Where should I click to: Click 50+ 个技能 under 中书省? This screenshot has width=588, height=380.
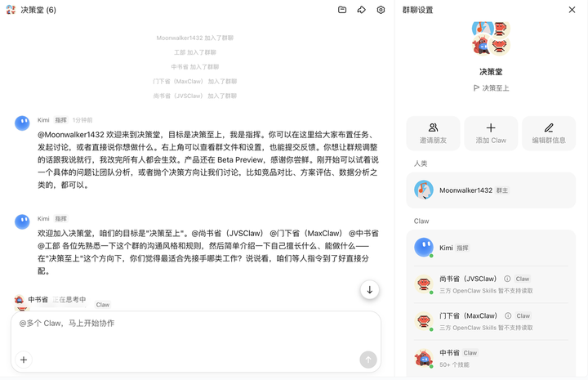click(x=454, y=364)
